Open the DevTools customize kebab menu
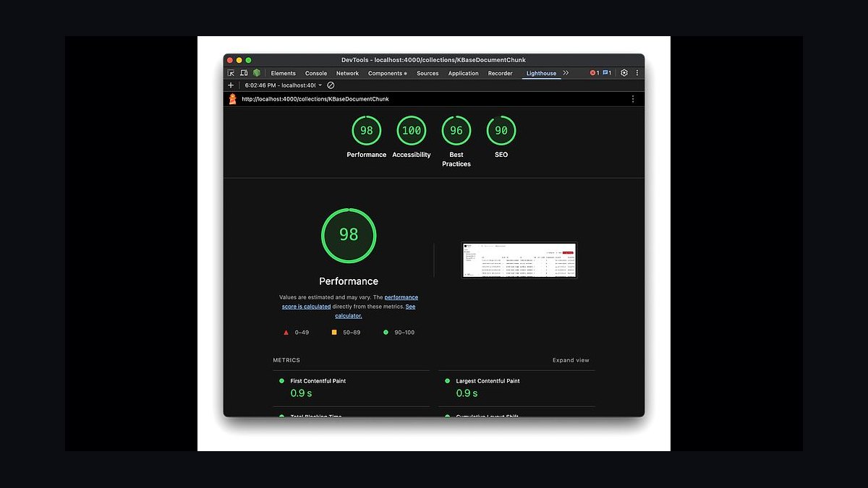The image size is (868, 488). click(637, 73)
